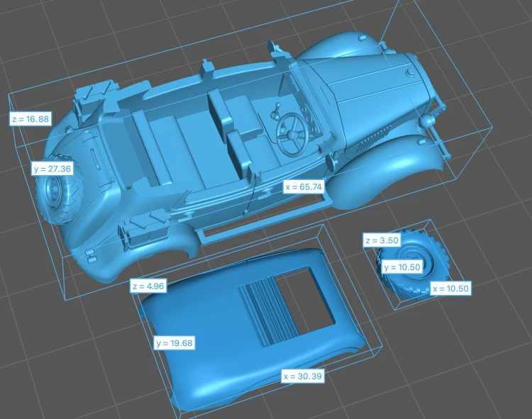
Task: Click the x = 30.39 dimension label
Action: [303, 376]
